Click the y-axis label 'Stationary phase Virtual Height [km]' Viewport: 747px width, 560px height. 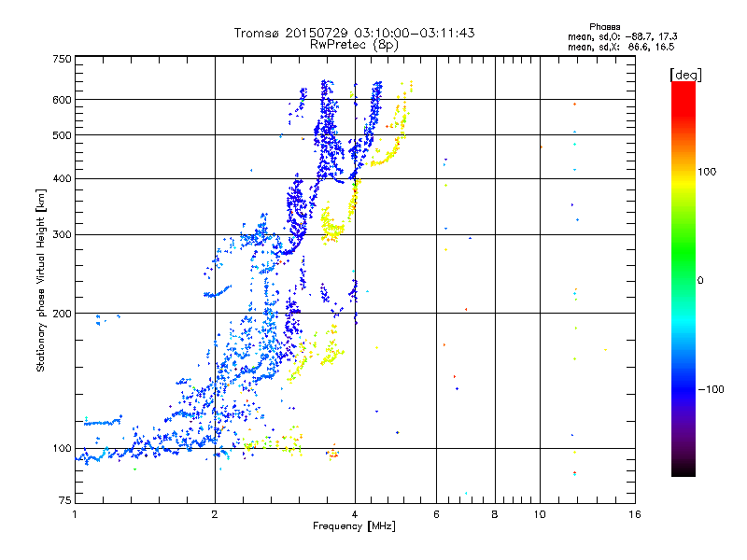41,281
